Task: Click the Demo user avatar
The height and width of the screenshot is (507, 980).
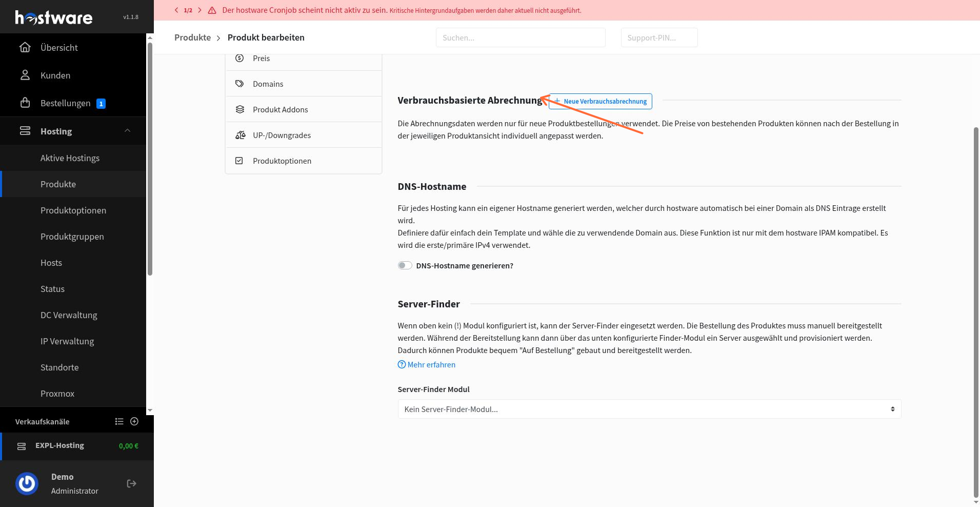Action: point(27,483)
